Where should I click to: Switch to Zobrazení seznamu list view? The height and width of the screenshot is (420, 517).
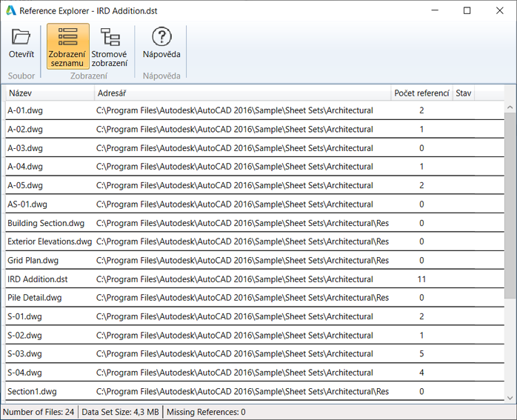67,46
